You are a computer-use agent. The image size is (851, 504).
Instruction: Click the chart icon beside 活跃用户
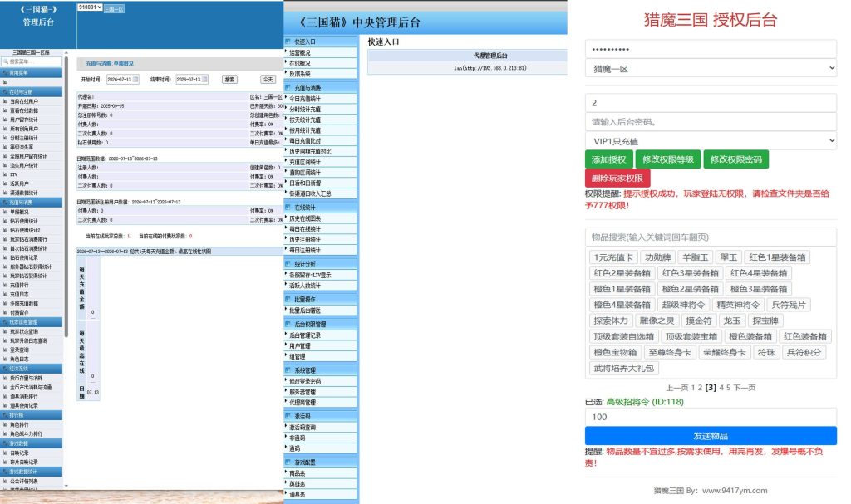click(x=6, y=183)
